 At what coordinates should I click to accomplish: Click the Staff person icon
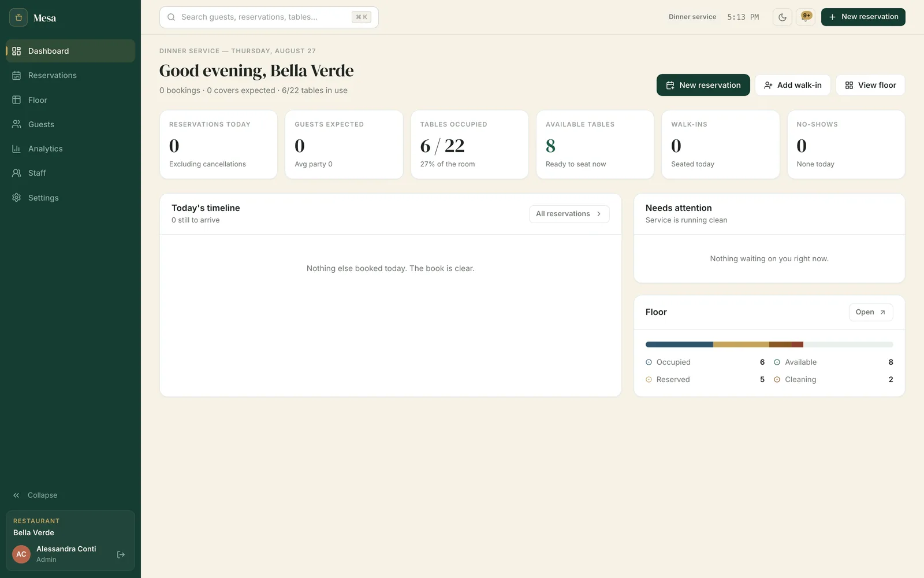point(16,173)
